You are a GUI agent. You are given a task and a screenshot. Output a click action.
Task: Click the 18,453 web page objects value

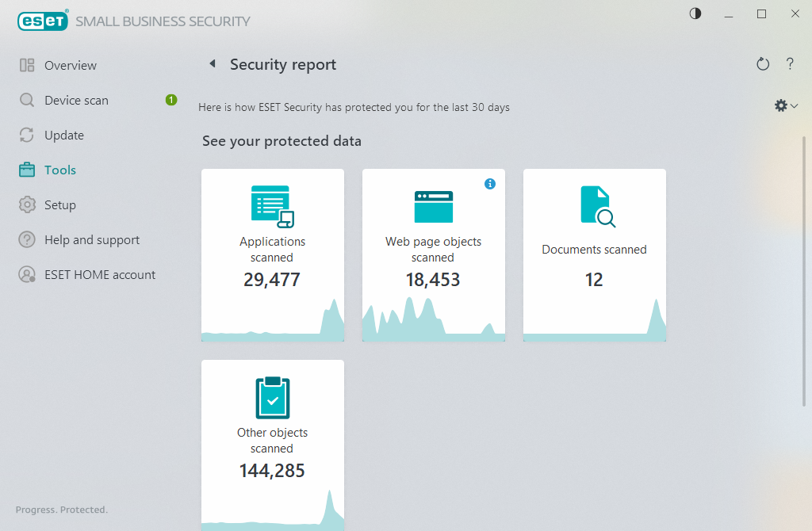click(433, 280)
